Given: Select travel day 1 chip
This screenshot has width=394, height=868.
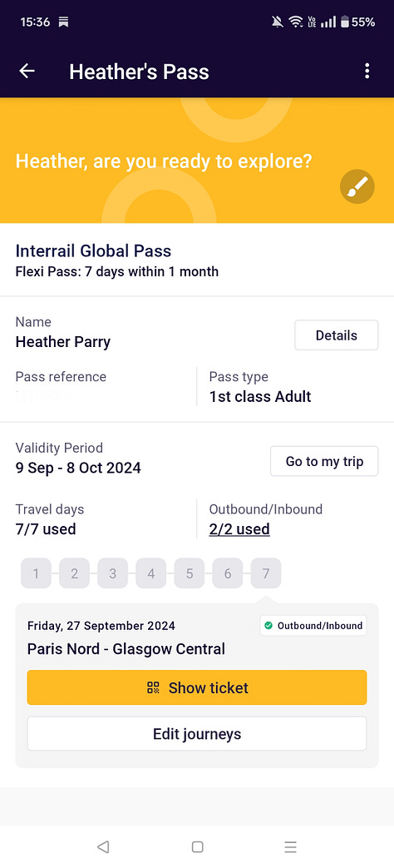Looking at the screenshot, I should [36, 573].
